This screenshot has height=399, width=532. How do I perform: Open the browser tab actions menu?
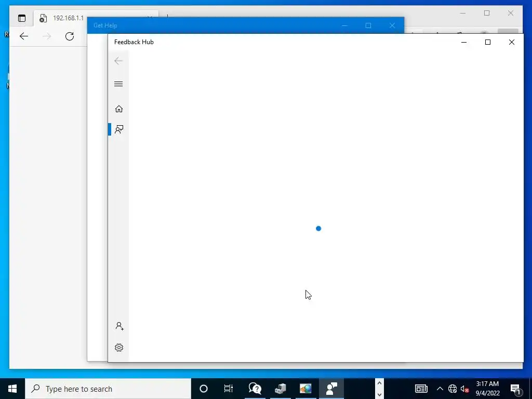(22, 18)
